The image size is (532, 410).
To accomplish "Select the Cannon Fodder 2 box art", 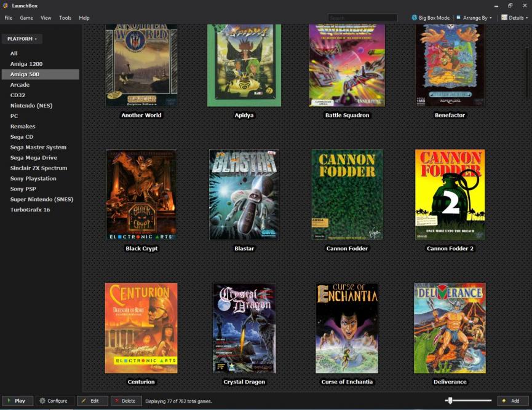I will (x=450, y=194).
